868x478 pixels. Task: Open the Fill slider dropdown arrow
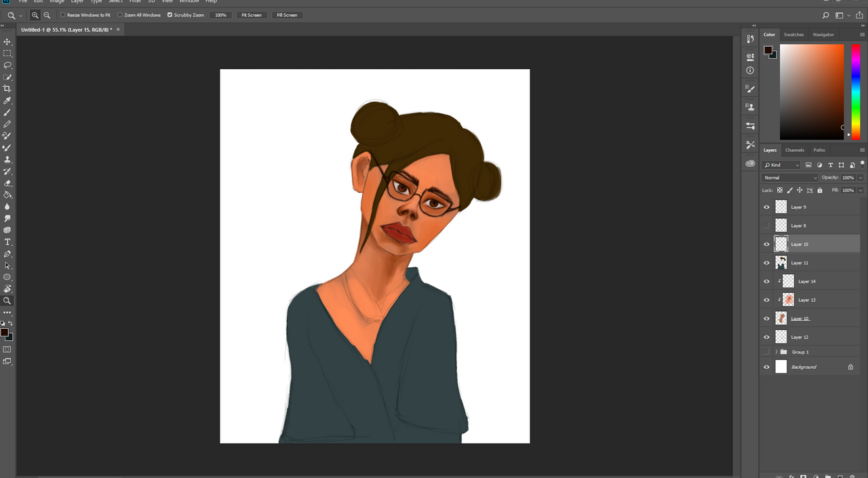861,191
